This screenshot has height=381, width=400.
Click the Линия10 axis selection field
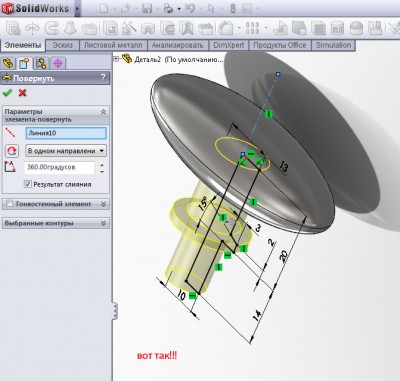point(66,133)
